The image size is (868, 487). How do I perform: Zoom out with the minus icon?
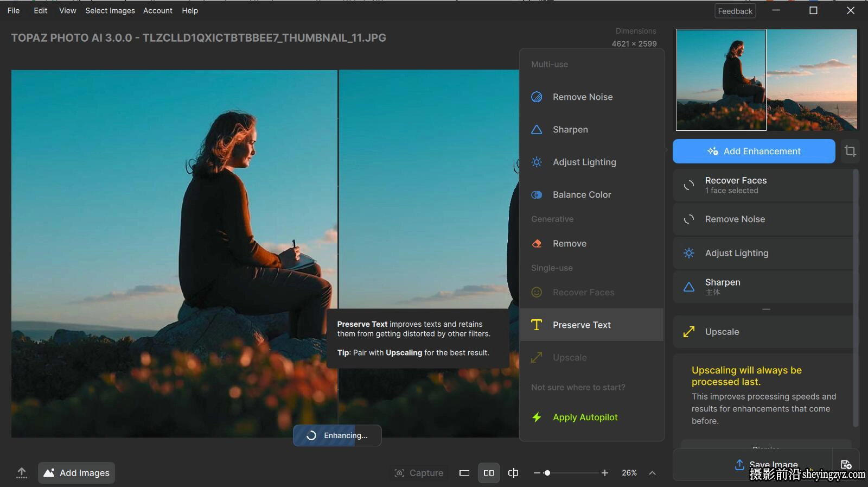click(537, 473)
